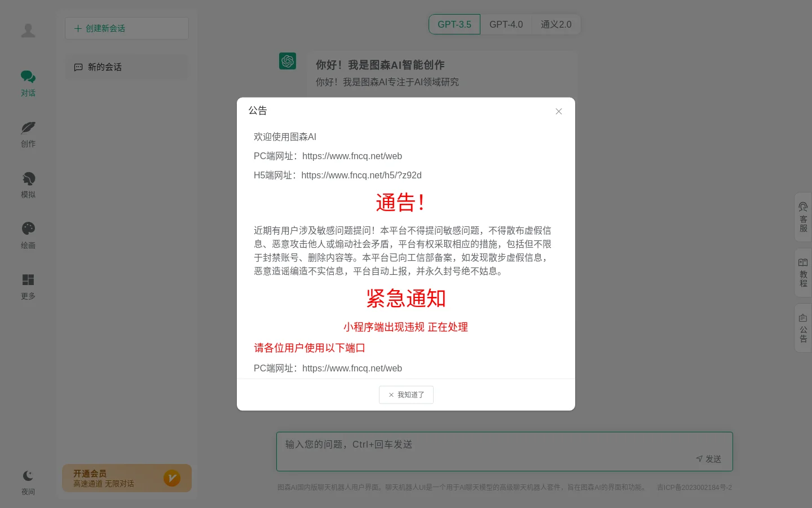The width and height of the screenshot is (812, 508).
Task: Click the 我知道了 button
Action: [406, 395]
